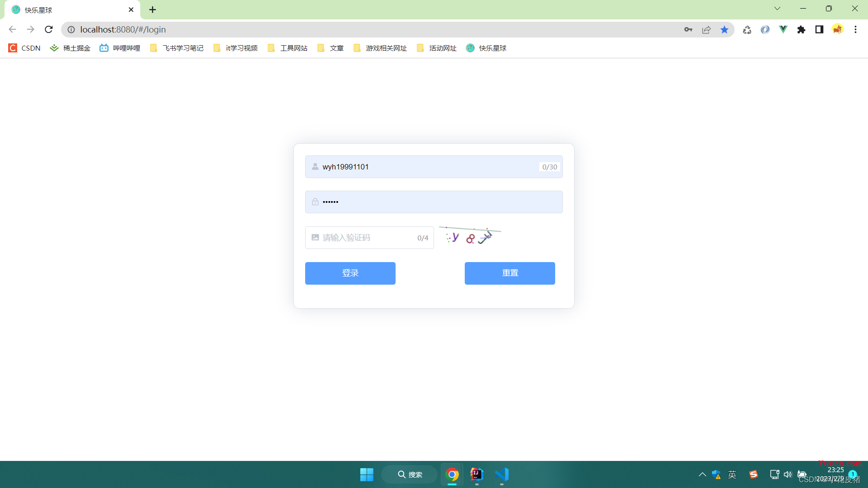
Task: Reload the login page
Action: (49, 29)
